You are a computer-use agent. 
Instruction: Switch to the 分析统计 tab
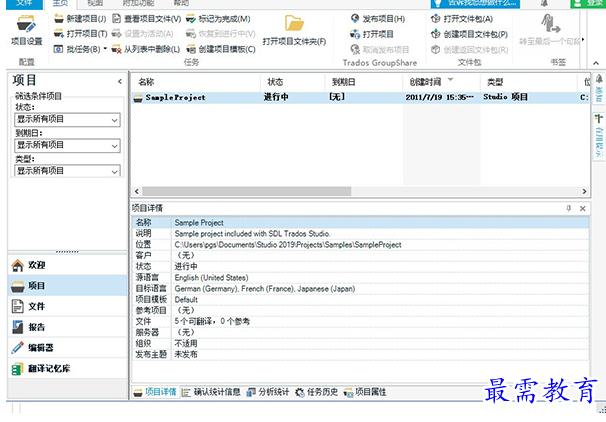[x=268, y=392]
